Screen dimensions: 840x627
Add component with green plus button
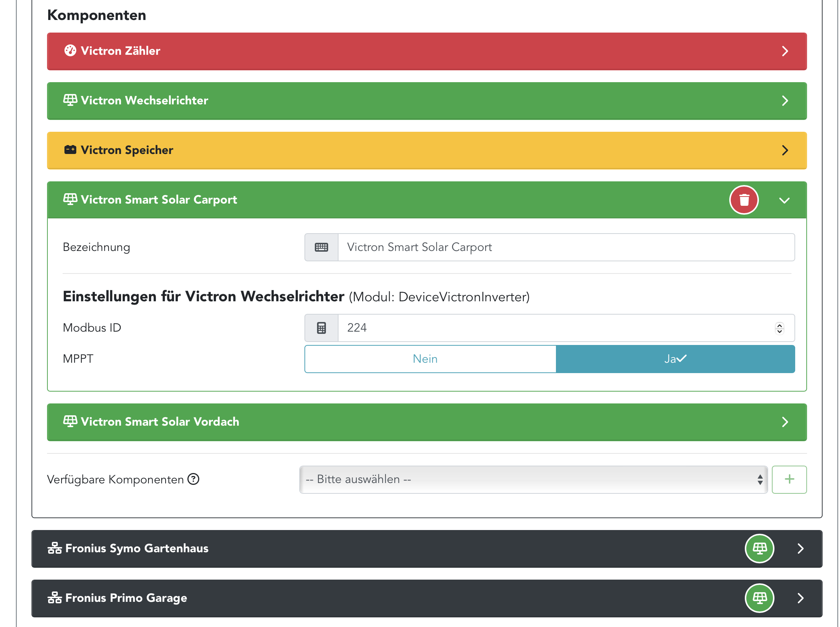789,479
